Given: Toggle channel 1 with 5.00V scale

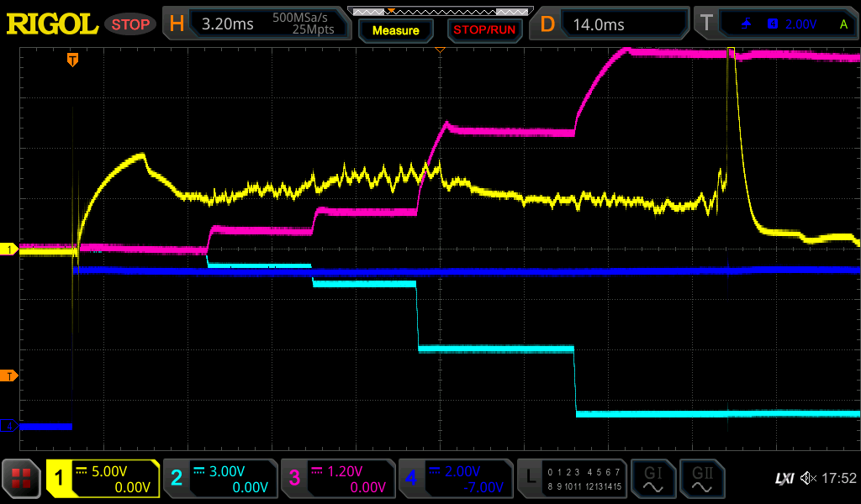Looking at the screenshot, I should pyautogui.click(x=103, y=479).
